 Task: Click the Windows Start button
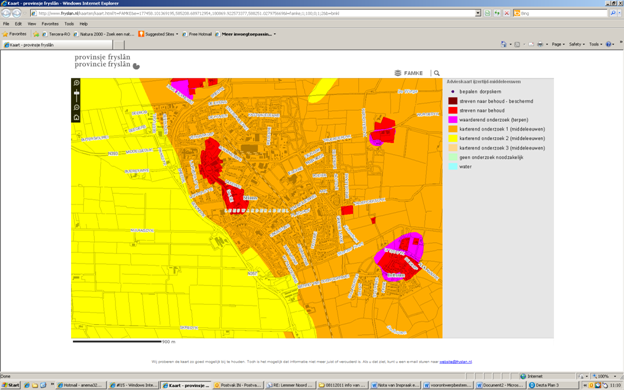click(x=11, y=385)
